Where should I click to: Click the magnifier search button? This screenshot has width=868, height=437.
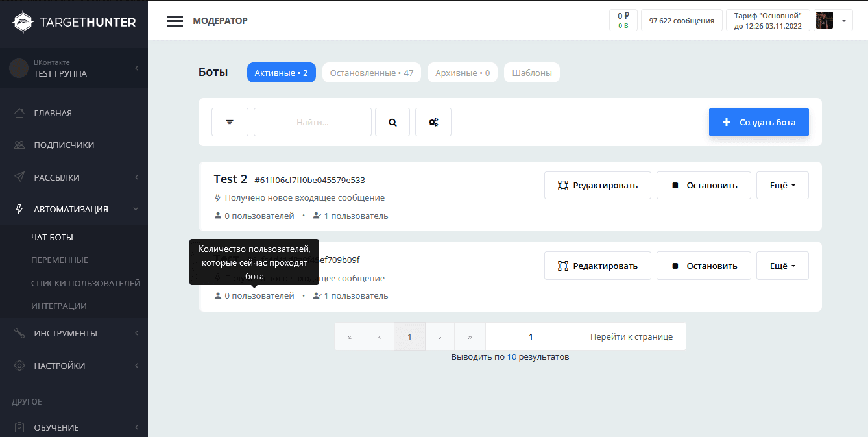[x=392, y=122]
